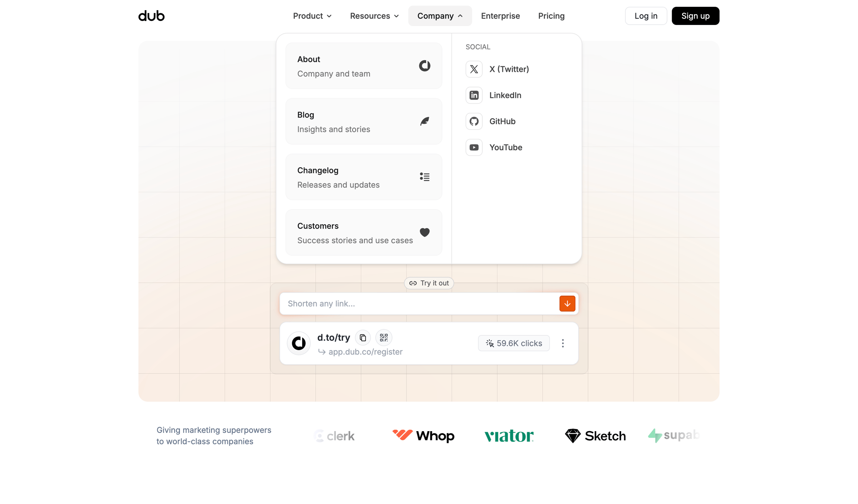This screenshot has height=504, width=858.
Task: Click the 59.6K clicks stats badge
Action: click(513, 343)
